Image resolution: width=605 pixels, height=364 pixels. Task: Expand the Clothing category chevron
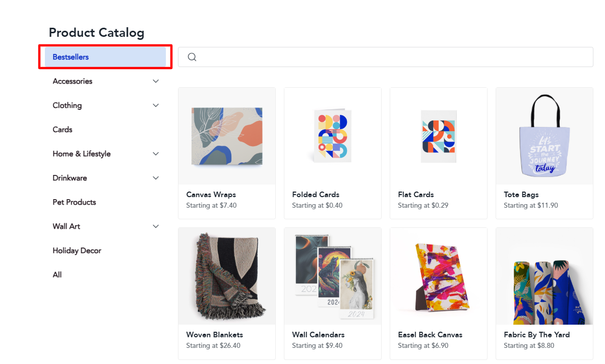tap(156, 105)
